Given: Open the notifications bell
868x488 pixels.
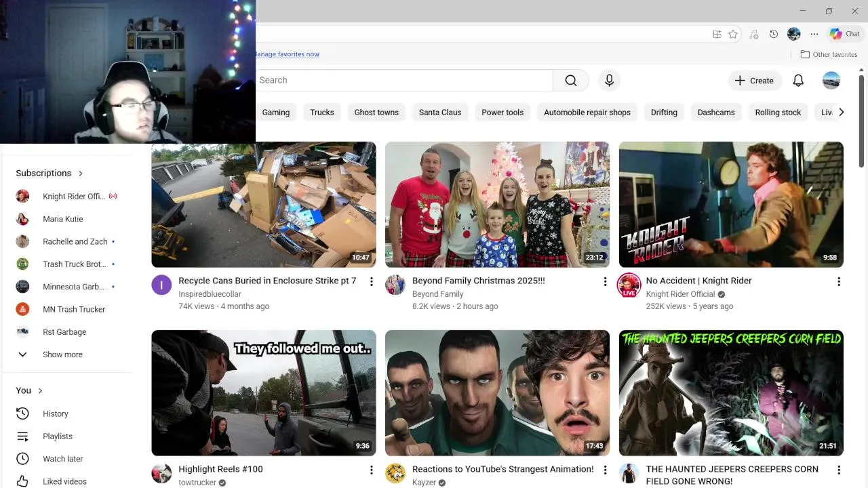Looking at the screenshot, I should pyautogui.click(x=798, y=81).
